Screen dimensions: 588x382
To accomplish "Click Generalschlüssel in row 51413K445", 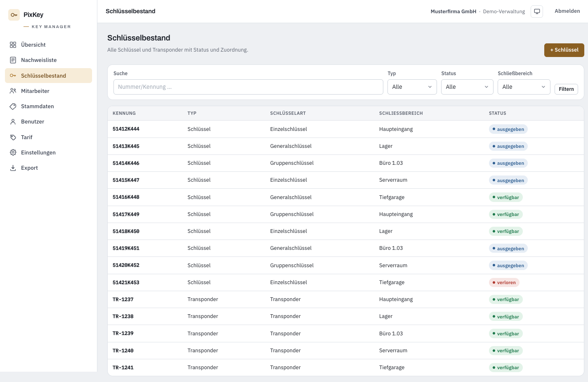I will tap(291, 146).
